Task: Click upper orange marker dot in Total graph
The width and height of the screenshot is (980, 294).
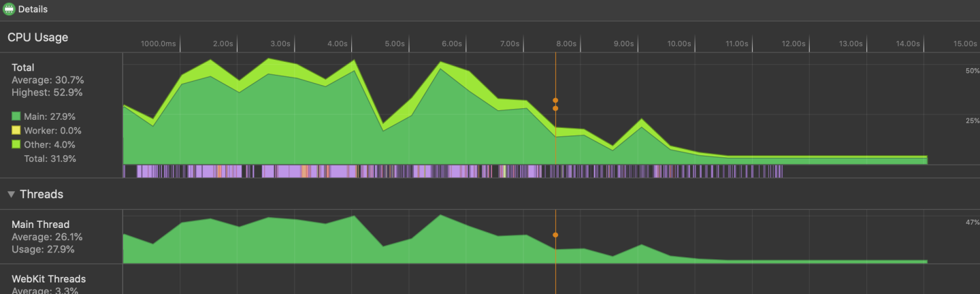Action: (555, 101)
